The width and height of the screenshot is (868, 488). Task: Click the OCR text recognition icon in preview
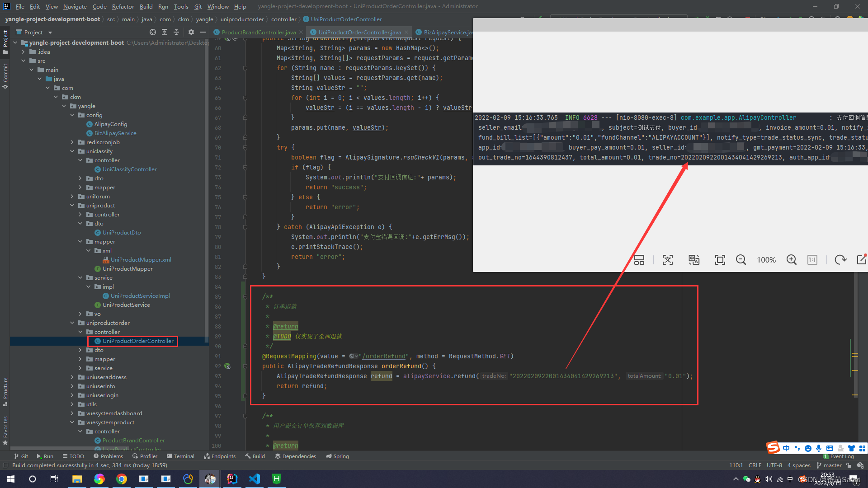(x=668, y=260)
